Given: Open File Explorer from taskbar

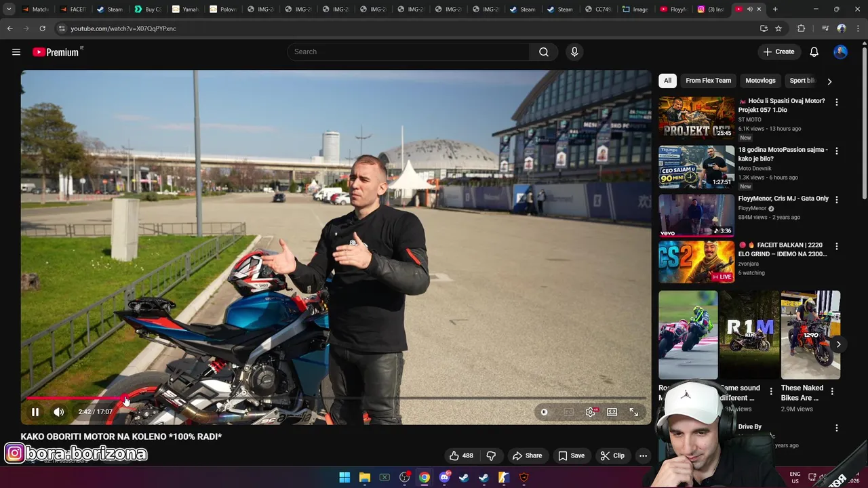Looking at the screenshot, I should pos(364,478).
